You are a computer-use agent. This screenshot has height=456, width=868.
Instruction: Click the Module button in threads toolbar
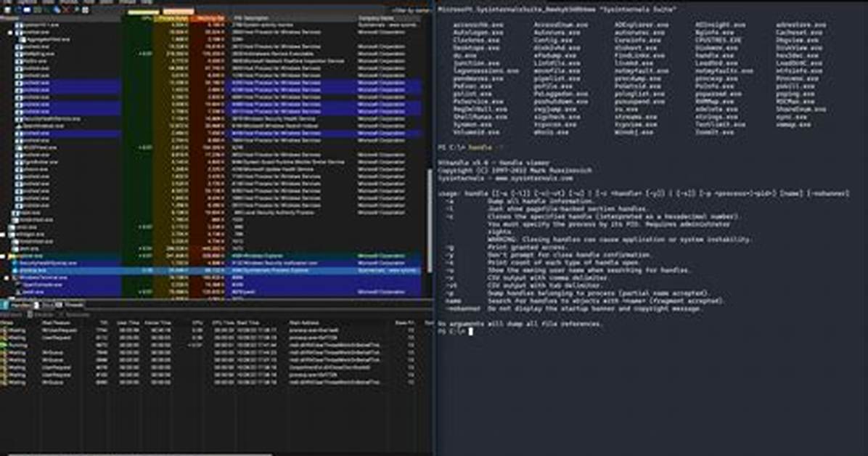[41, 314]
